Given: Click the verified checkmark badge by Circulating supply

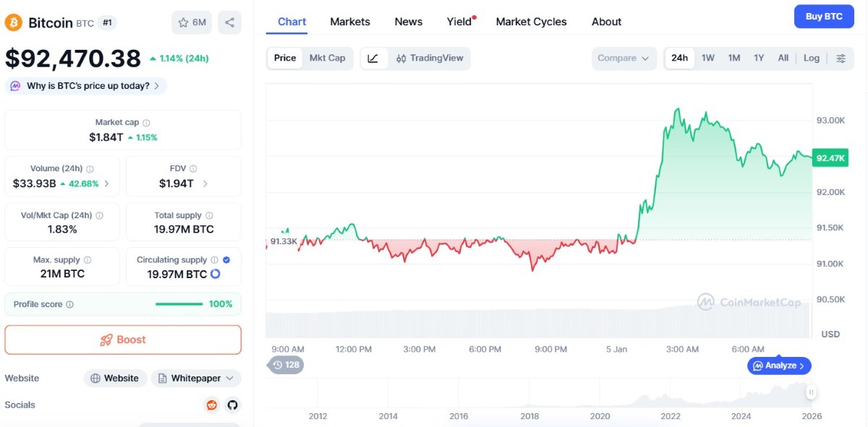Looking at the screenshot, I should (226, 260).
